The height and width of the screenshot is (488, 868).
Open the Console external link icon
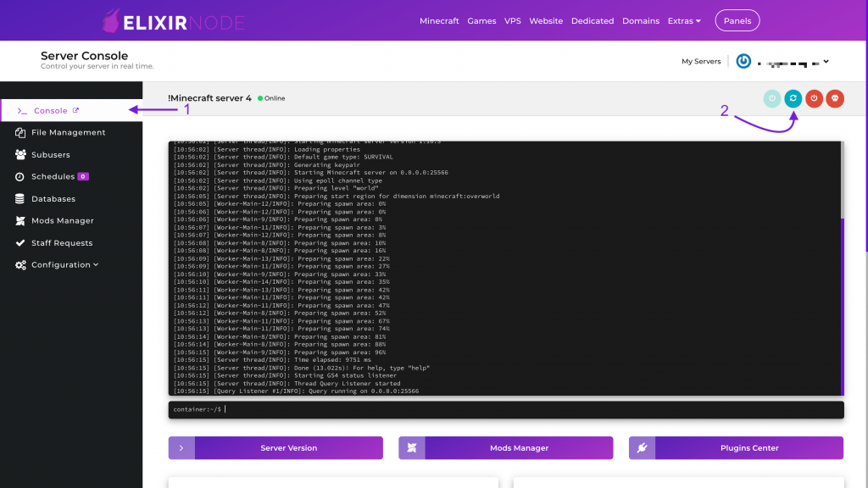click(x=75, y=110)
